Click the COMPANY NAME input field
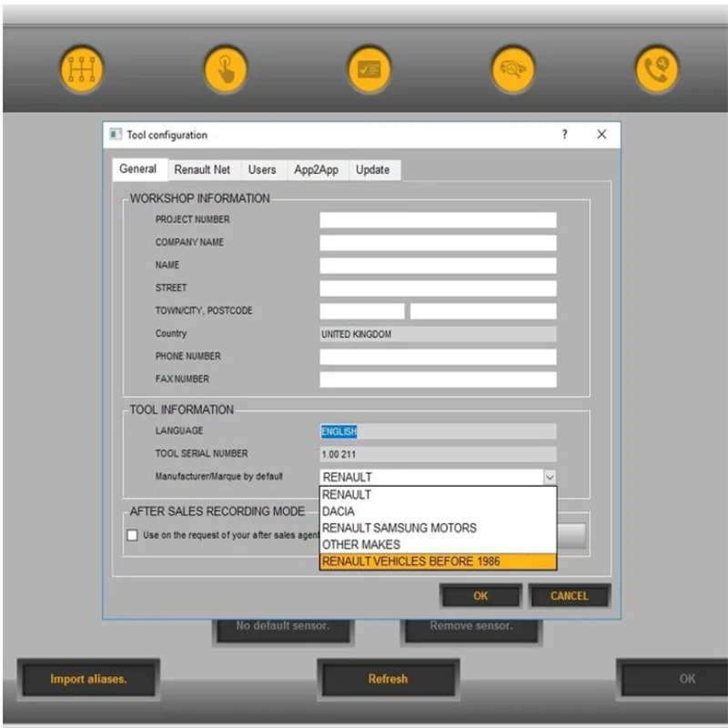The width and height of the screenshot is (728, 728). pyautogui.click(x=438, y=243)
